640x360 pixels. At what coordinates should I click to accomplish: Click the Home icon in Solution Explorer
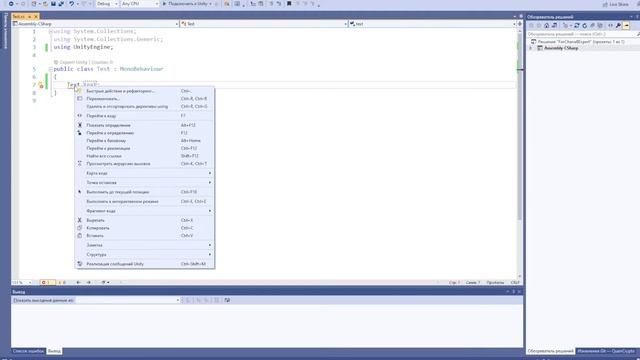tap(547, 26)
